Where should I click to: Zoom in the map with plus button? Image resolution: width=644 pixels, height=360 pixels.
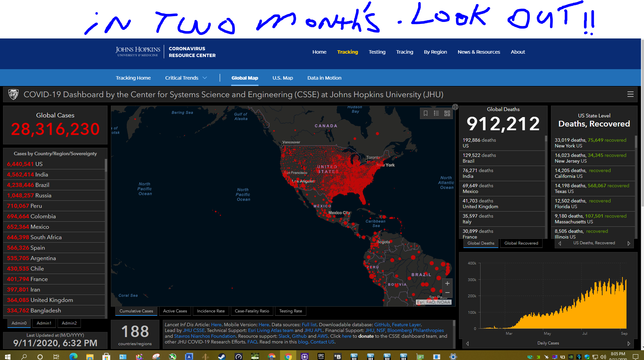click(447, 283)
